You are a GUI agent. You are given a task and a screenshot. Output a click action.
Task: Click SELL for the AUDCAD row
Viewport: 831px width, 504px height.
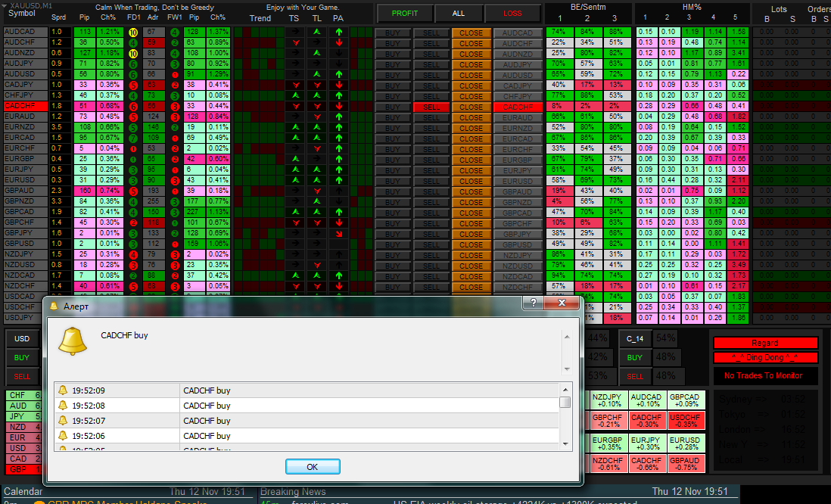[x=431, y=33]
